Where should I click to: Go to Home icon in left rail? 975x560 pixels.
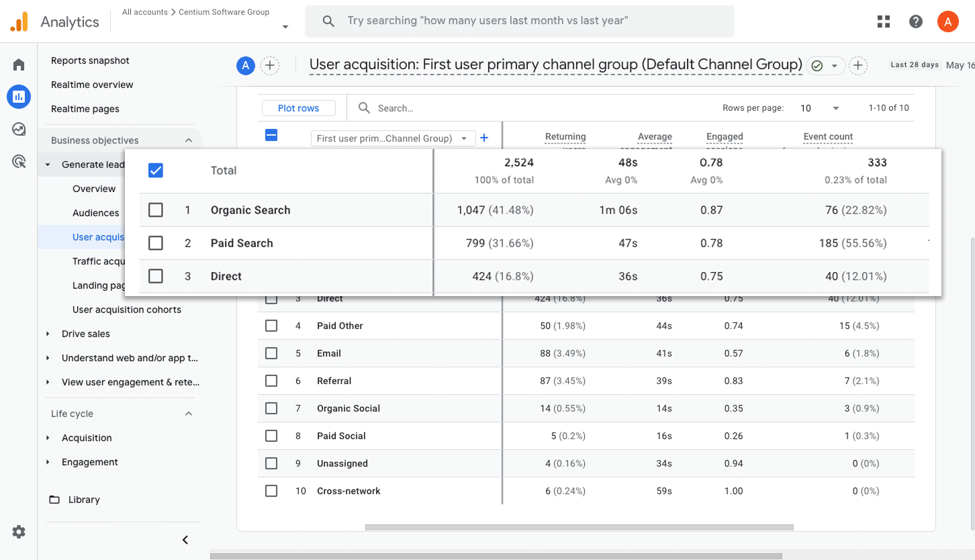click(x=19, y=64)
